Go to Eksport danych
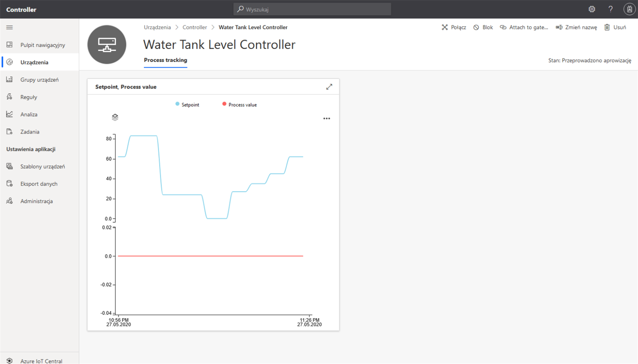 (40, 183)
